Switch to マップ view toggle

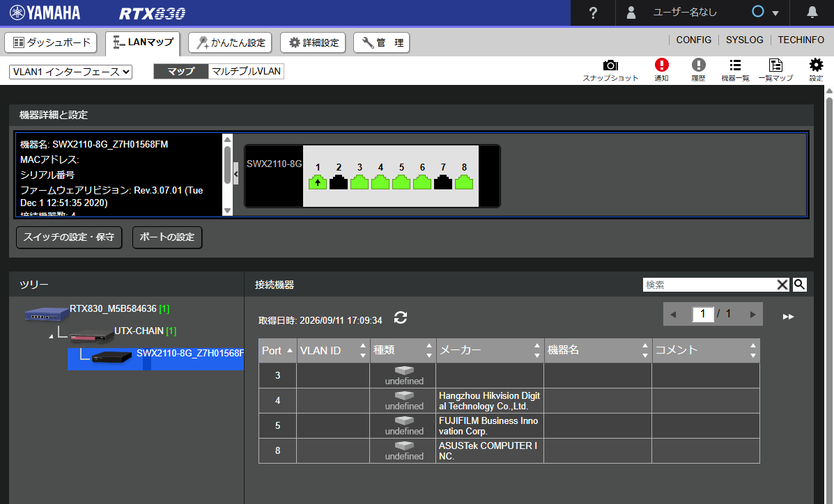[181, 71]
